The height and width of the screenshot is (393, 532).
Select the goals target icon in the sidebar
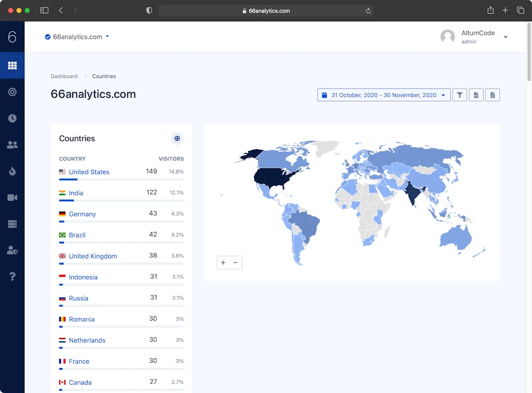pyautogui.click(x=12, y=92)
